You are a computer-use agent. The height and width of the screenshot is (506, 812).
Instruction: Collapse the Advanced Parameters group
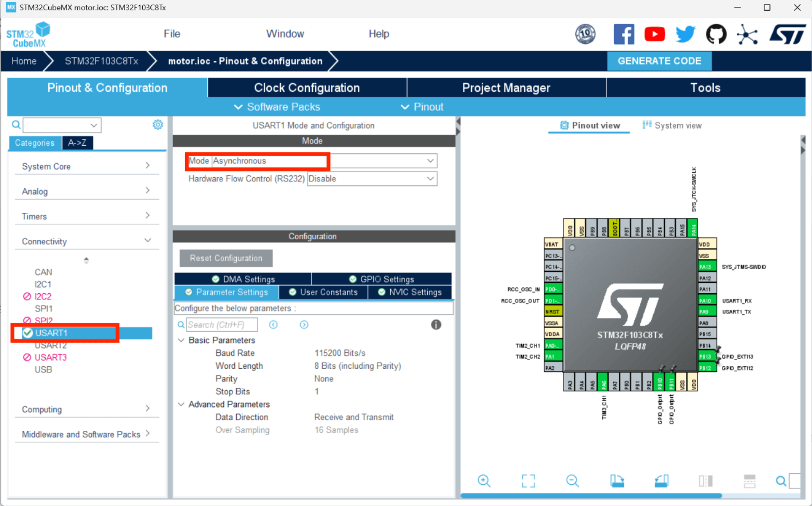point(182,404)
